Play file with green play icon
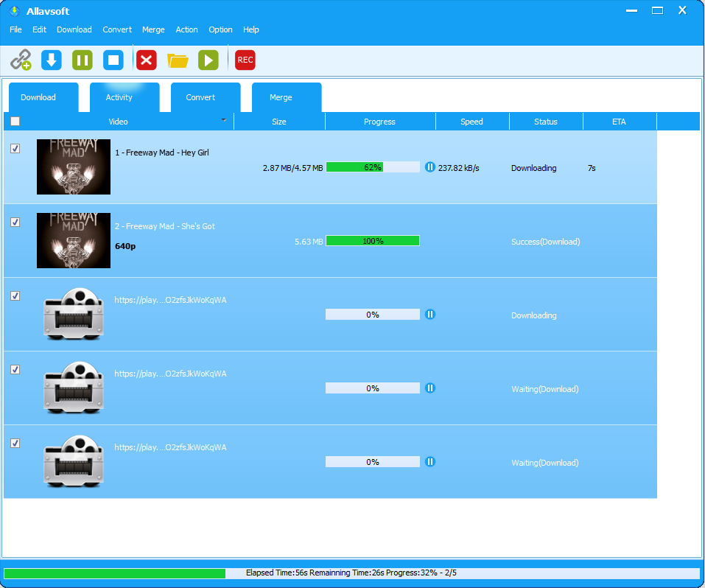This screenshot has width=705, height=588. coord(208,60)
